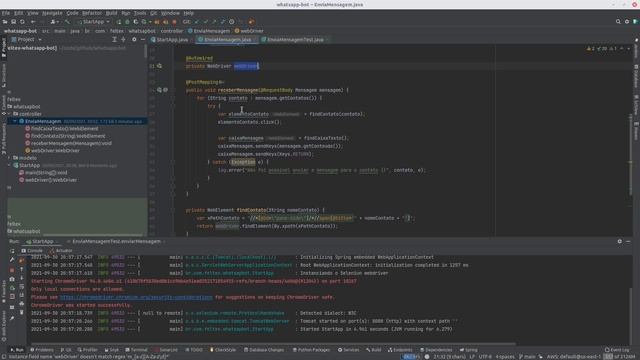Click the camera dump threads icon
The height and width of the screenshot is (360, 640).
pyautogui.click(x=12, y=279)
